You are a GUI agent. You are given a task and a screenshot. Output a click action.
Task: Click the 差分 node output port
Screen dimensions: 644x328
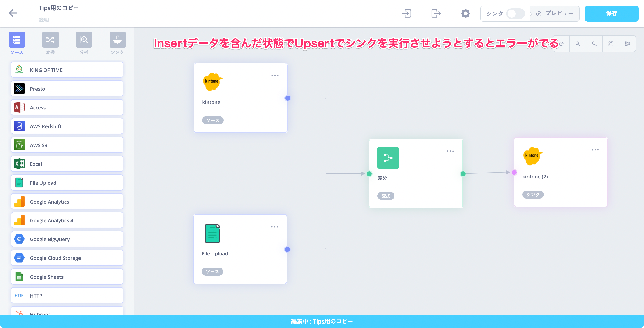[463, 174]
